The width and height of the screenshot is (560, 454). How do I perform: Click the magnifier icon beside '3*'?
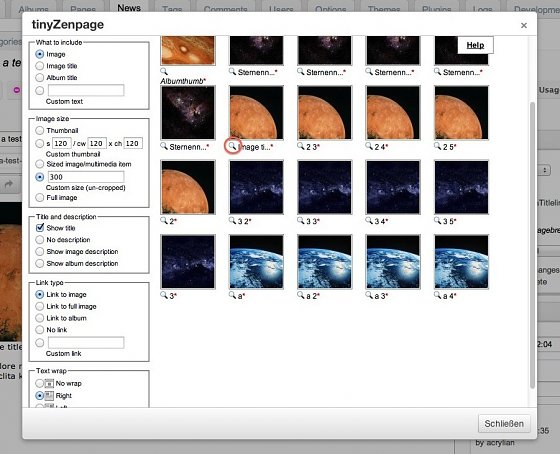coord(164,295)
